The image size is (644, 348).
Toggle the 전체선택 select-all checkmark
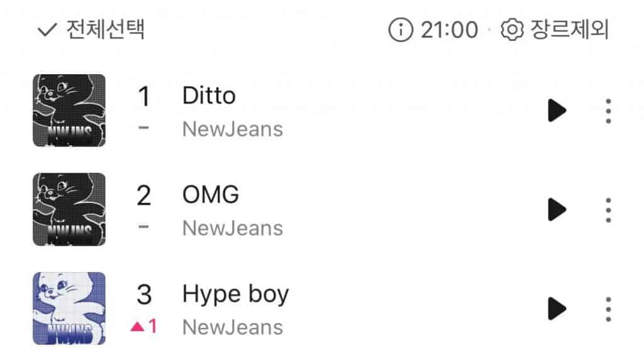click(x=48, y=30)
